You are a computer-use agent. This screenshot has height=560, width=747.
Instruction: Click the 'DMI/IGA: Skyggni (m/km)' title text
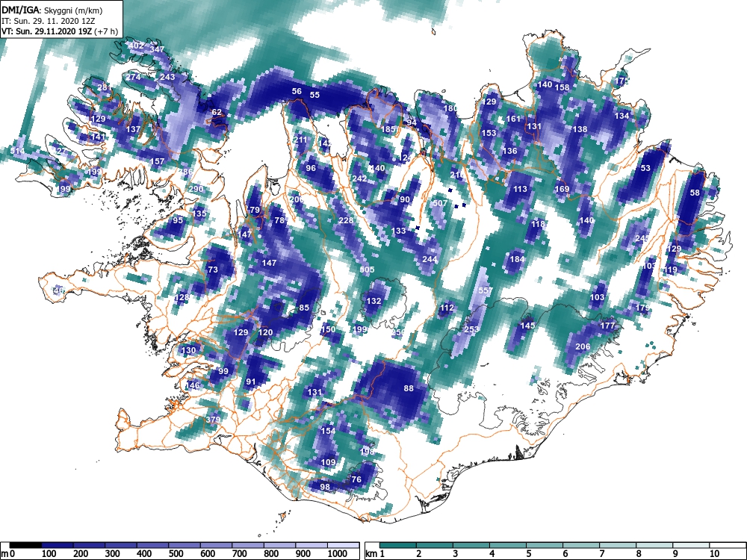click(x=52, y=10)
